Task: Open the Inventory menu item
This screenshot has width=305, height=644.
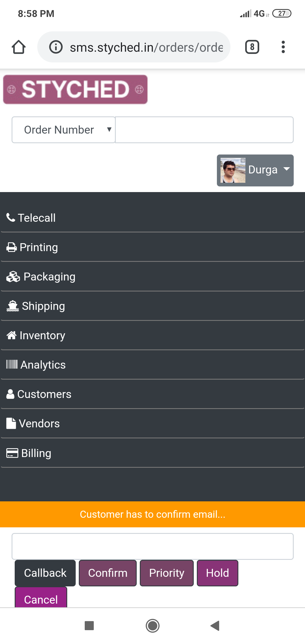Action: pos(152,335)
